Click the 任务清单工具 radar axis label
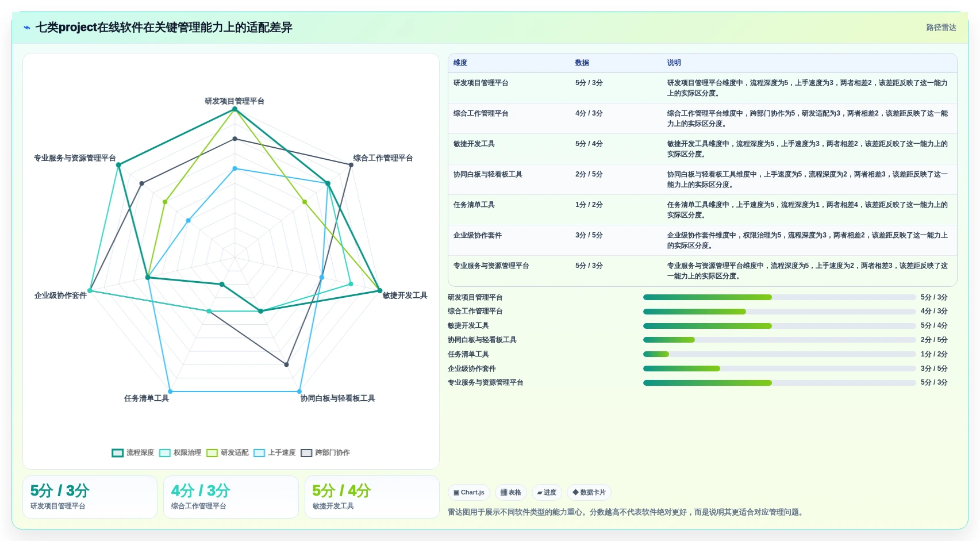Viewport: 980px width, 541px height. tap(147, 398)
